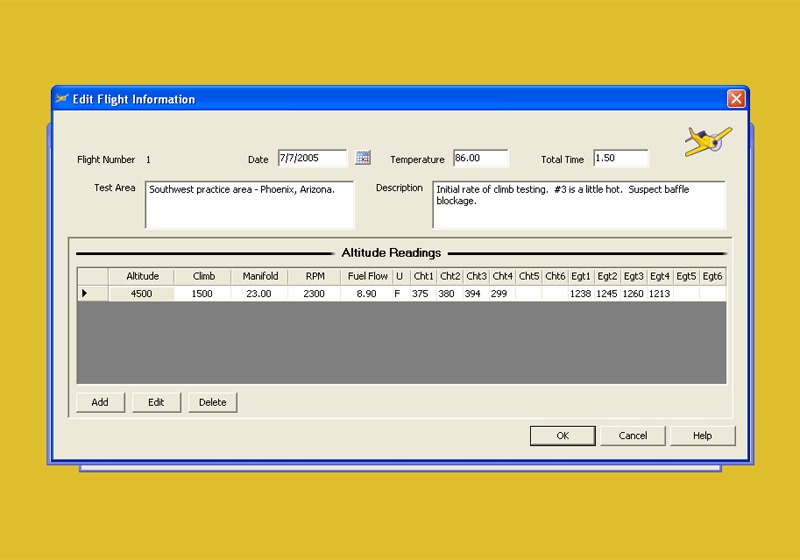Screen dimensions: 800x560
Task: Delete the selected altitude reading
Action: point(212,403)
